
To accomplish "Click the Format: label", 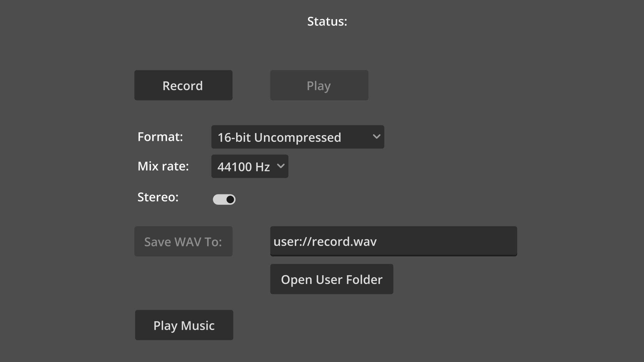I will pyautogui.click(x=160, y=137).
